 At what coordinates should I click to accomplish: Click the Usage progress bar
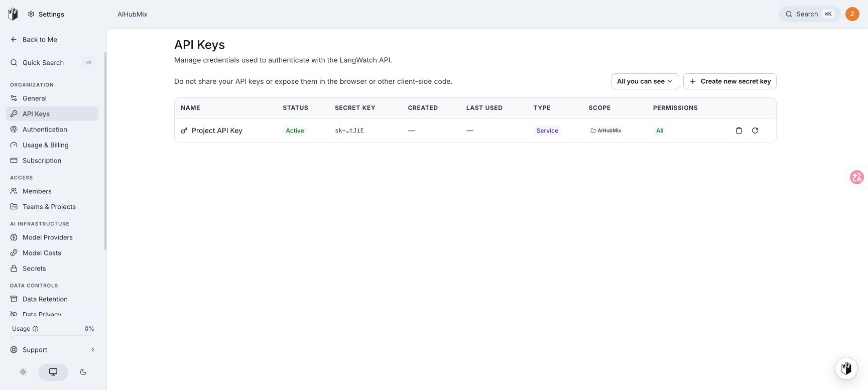click(53, 337)
